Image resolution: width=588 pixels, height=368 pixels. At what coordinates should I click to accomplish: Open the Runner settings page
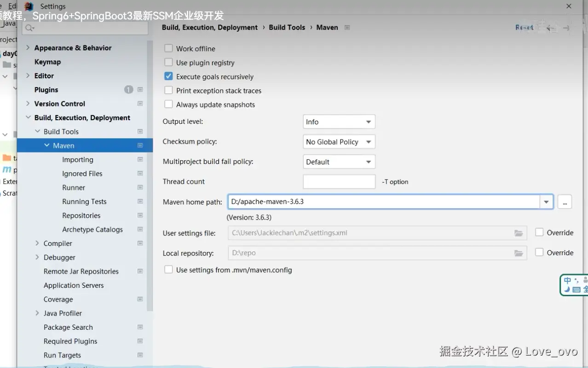click(74, 187)
